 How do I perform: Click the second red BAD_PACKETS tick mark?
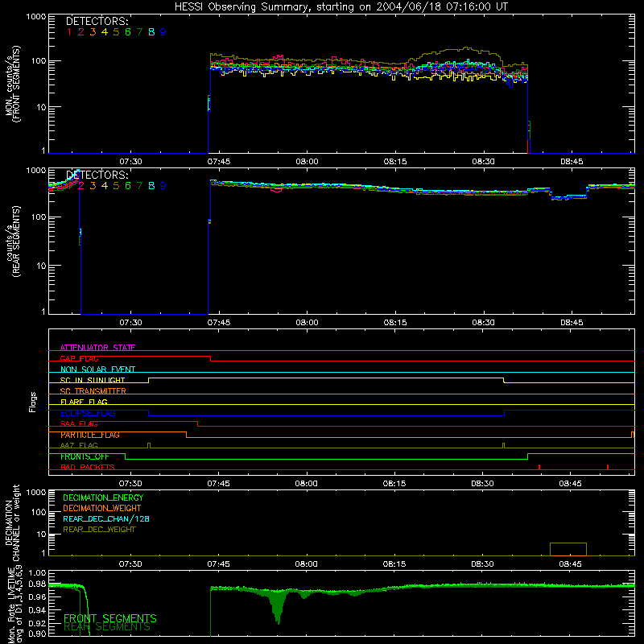[608, 467]
